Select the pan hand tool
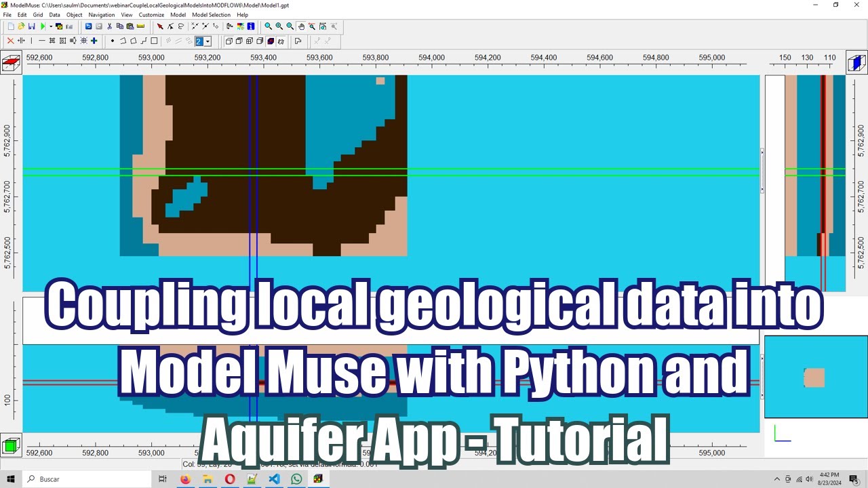The width and height of the screenshot is (868, 488). point(301,26)
